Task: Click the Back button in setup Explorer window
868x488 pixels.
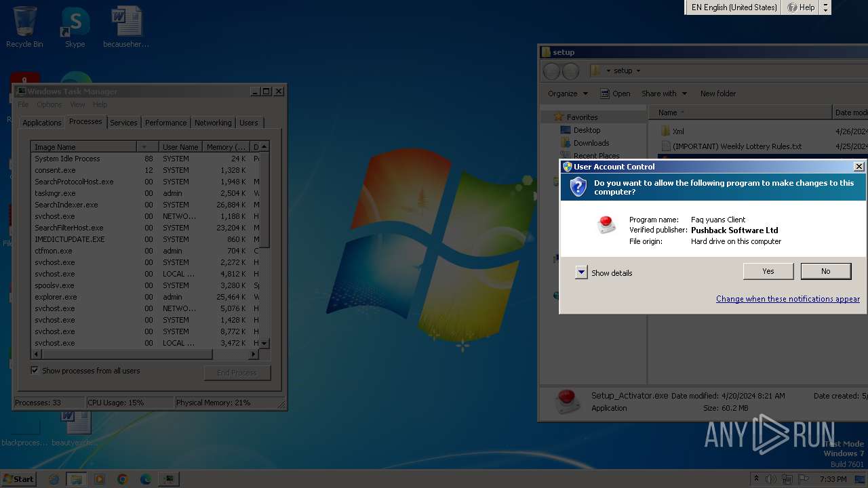Action: coord(552,70)
